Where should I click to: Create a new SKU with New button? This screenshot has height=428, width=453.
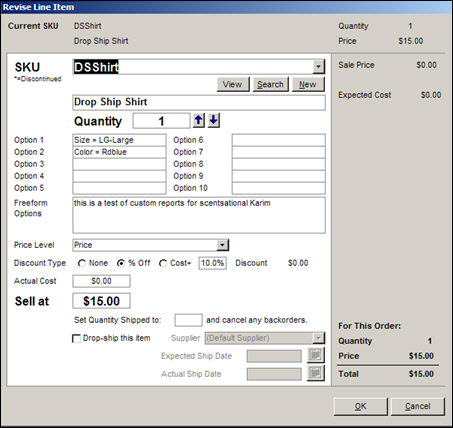(x=308, y=84)
